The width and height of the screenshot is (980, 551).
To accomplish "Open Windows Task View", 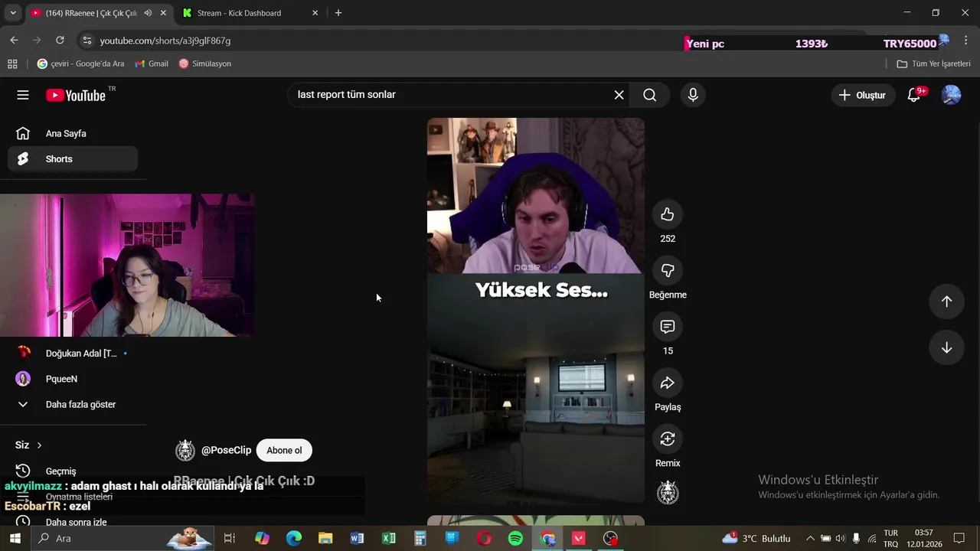I will pyautogui.click(x=229, y=538).
